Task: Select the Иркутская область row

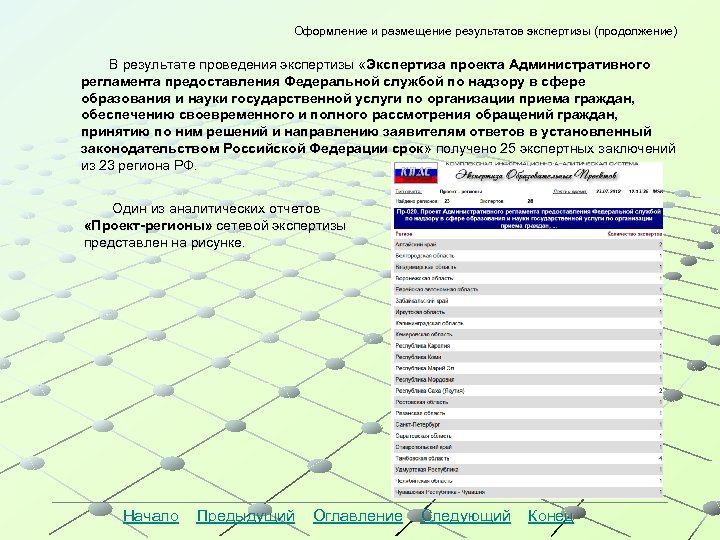Action: pos(529,312)
